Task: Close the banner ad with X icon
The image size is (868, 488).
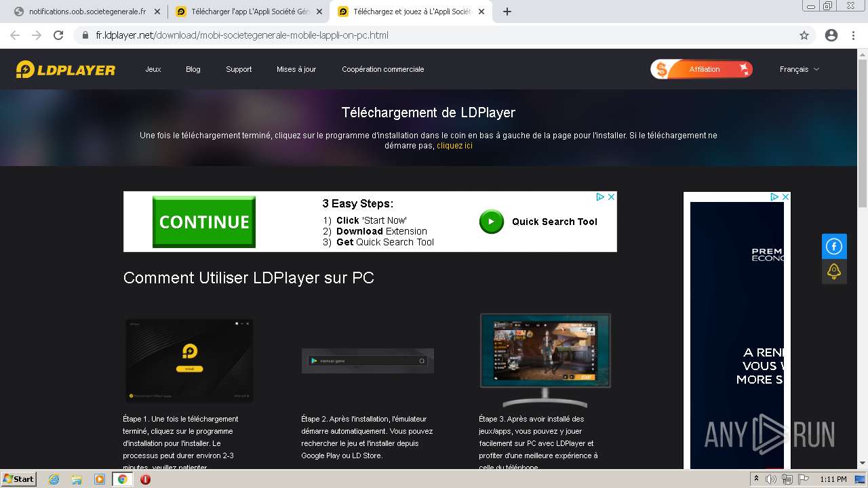Action: (611, 197)
